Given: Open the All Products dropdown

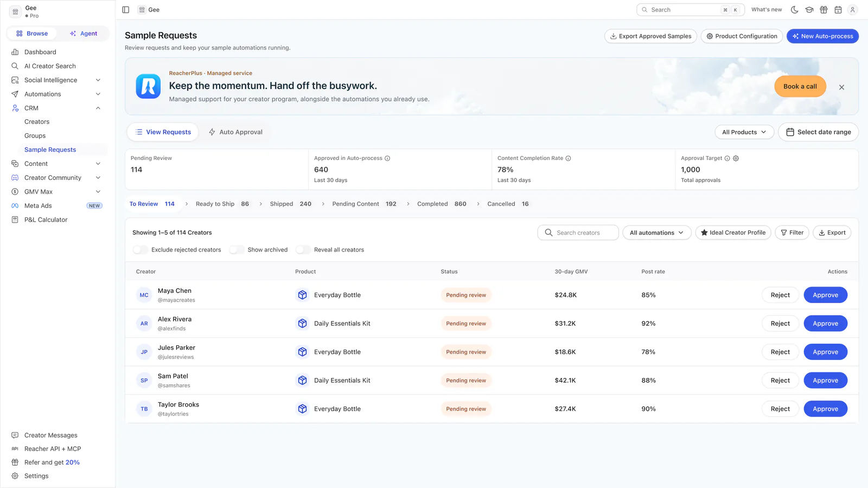Looking at the screenshot, I should coord(744,132).
